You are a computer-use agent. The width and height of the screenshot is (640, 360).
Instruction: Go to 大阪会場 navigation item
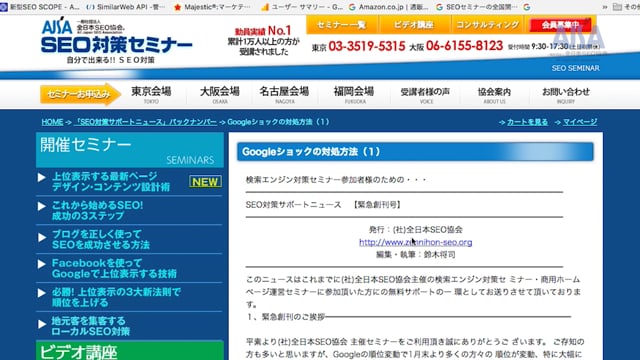coord(220,94)
